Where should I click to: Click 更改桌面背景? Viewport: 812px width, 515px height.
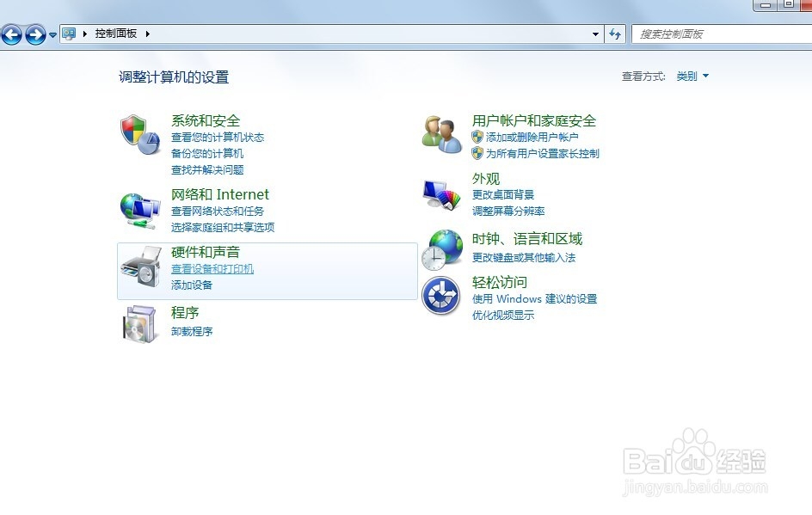(x=504, y=195)
